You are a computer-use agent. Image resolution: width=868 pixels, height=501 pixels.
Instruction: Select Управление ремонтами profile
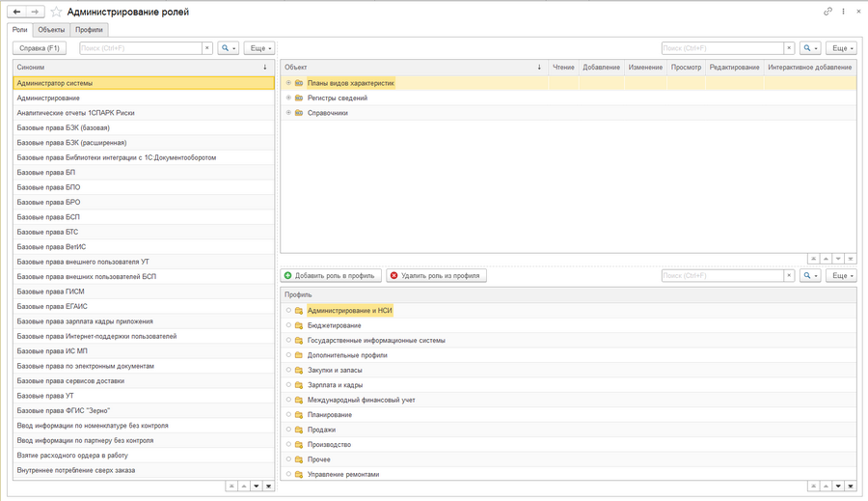click(x=568, y=474)
